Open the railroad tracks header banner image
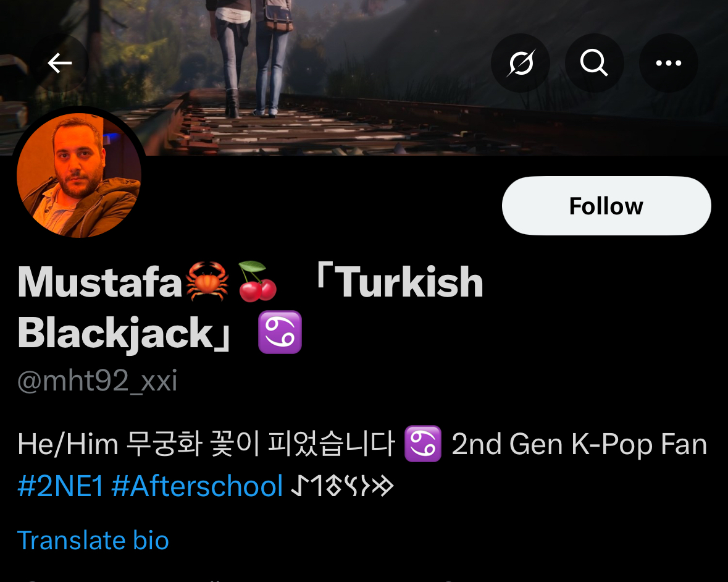728x582 pixels. tap(364, 78)
